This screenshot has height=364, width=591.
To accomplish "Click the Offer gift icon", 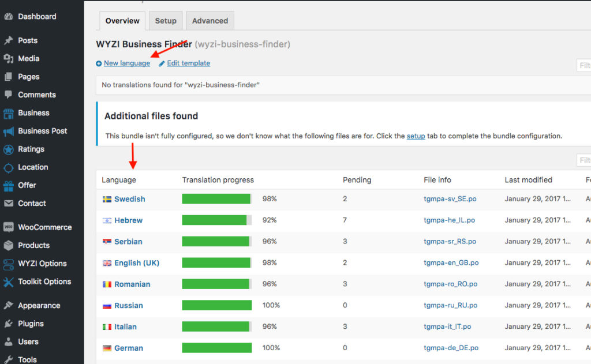I will coord(8,186).
